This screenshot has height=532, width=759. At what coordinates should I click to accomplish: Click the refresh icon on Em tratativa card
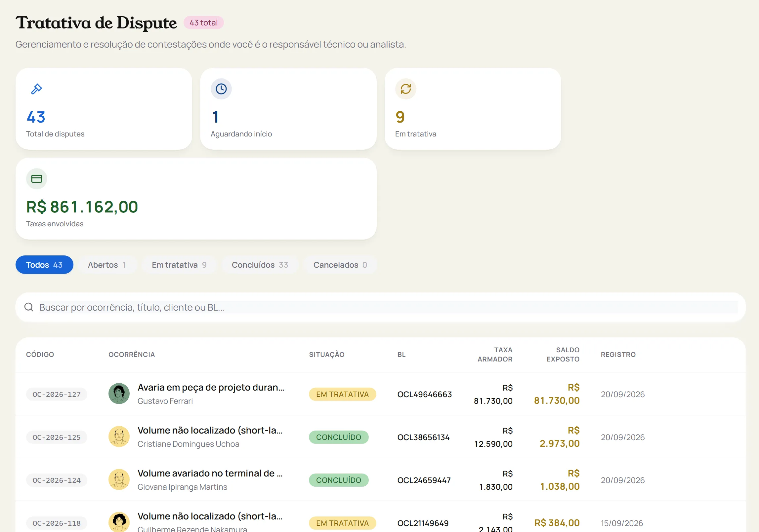(x=405, y=89)
